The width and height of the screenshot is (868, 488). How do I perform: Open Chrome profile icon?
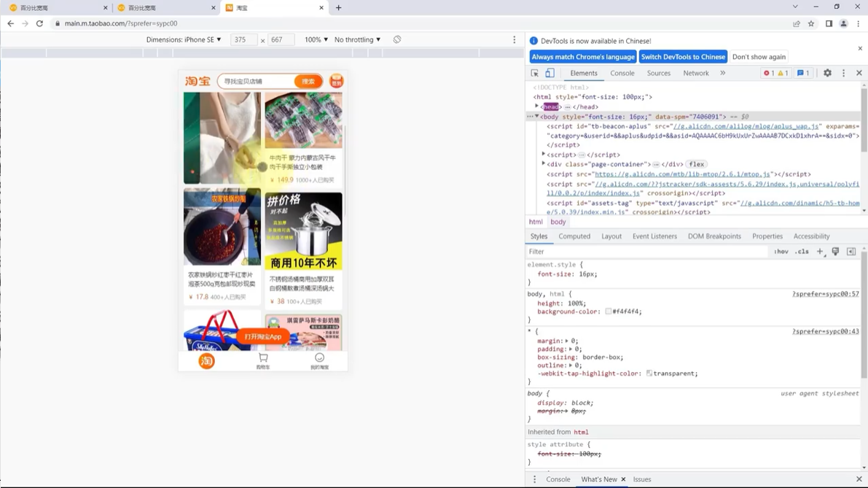844,24
